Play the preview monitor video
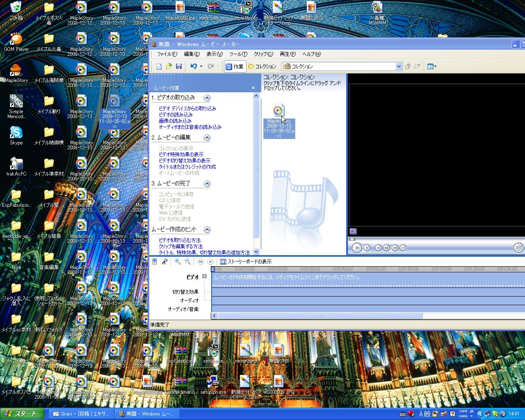The height and width of the screenshot is (420, 525). click(357, 248)
